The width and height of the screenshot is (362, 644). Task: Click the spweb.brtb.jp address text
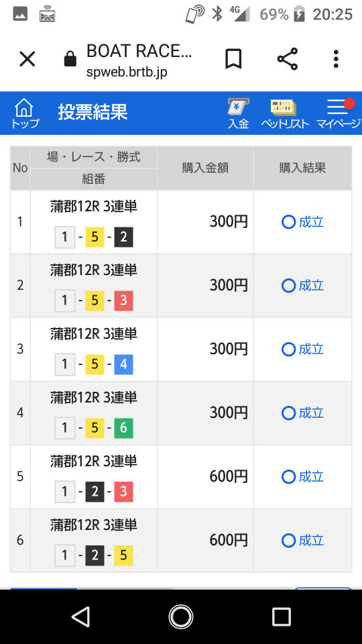tap(127, 72)
